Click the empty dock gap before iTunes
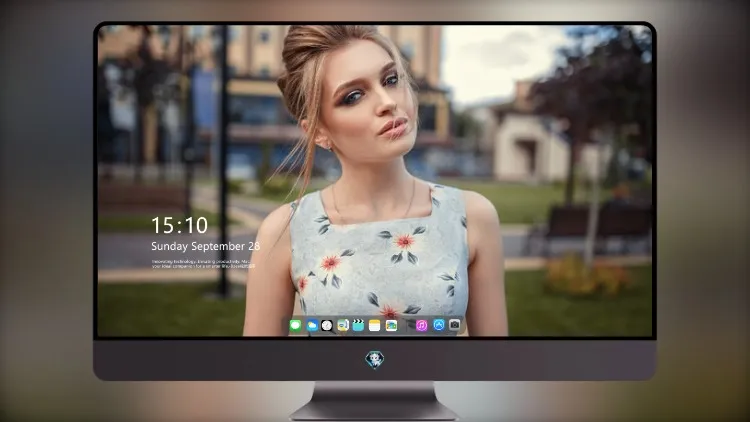Screen dimensions: 750x422 (x=407, y=326)
